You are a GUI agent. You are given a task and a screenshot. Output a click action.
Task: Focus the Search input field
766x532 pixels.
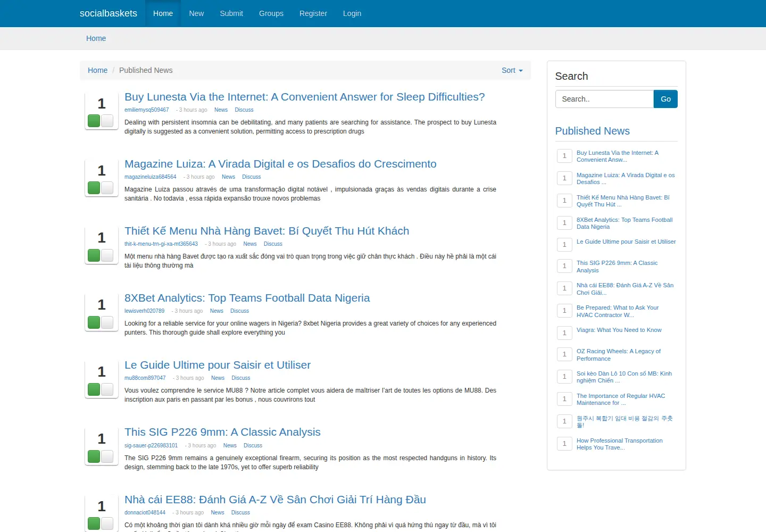point(604,99)
